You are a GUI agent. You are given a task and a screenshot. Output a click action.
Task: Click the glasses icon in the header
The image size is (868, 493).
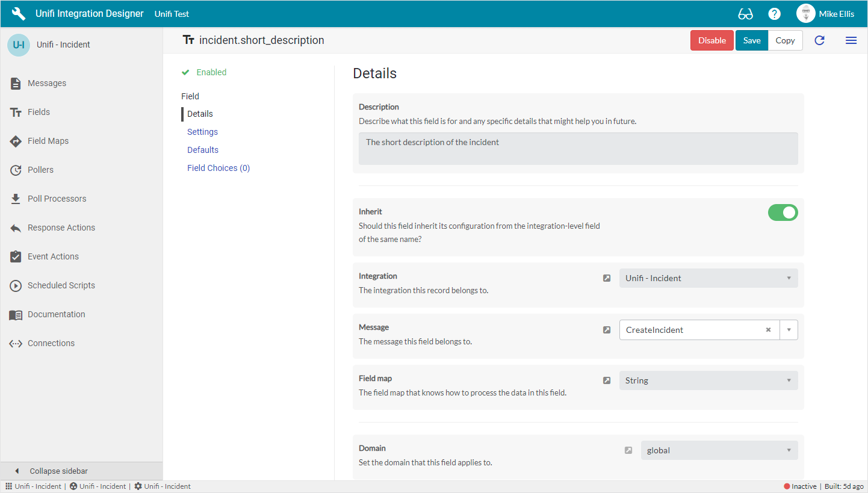(745, 14)
